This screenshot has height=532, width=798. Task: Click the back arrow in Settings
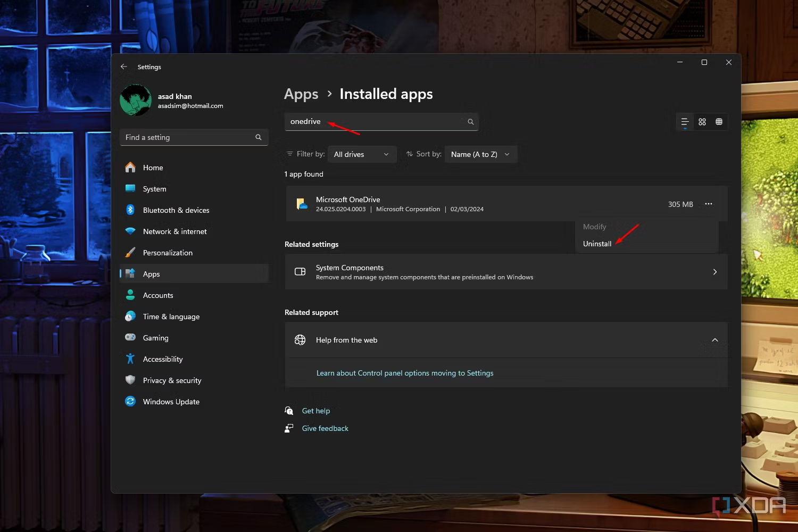[124, 66]
